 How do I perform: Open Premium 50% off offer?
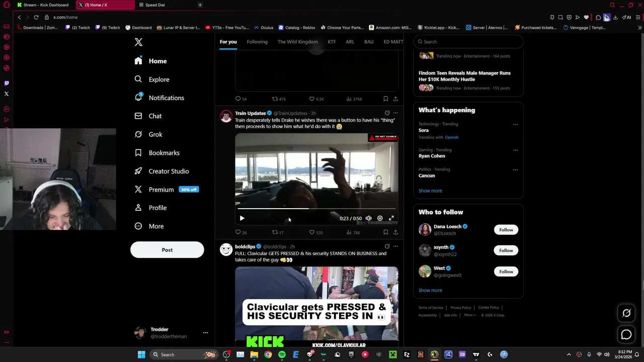point(167,190)
